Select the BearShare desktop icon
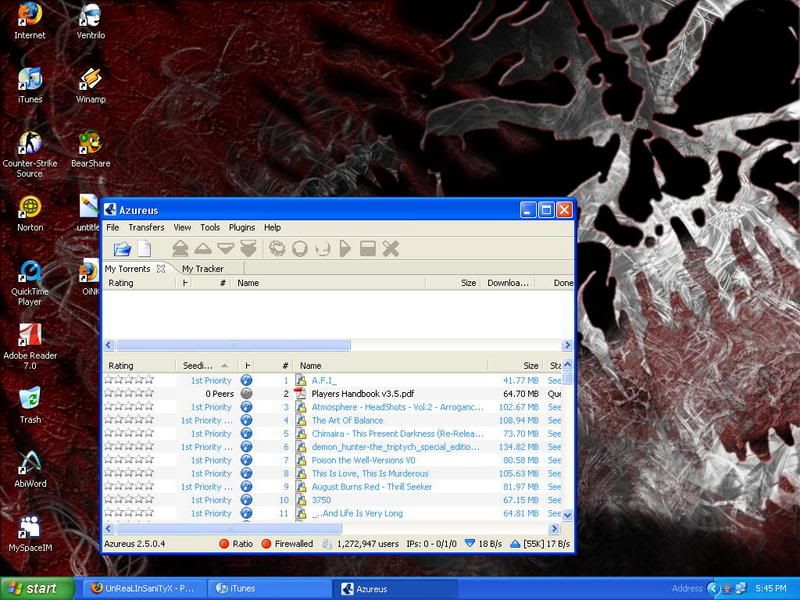The height and width of the screenshot is (600, 800). click(91, 149)
